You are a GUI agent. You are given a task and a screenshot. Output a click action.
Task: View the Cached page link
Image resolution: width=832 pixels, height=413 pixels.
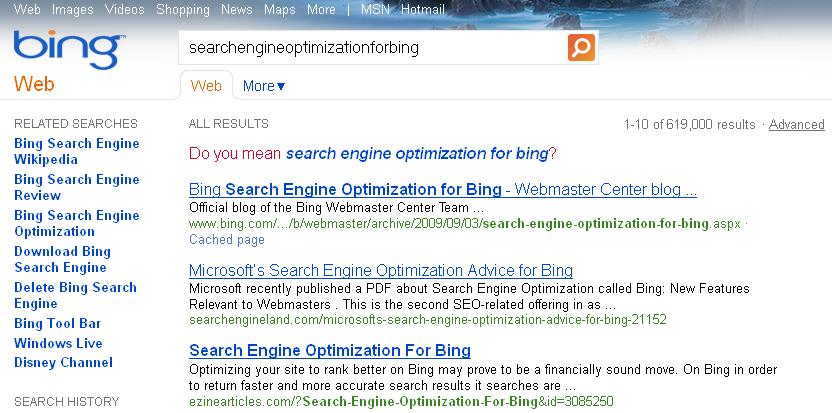coord(227,240)
